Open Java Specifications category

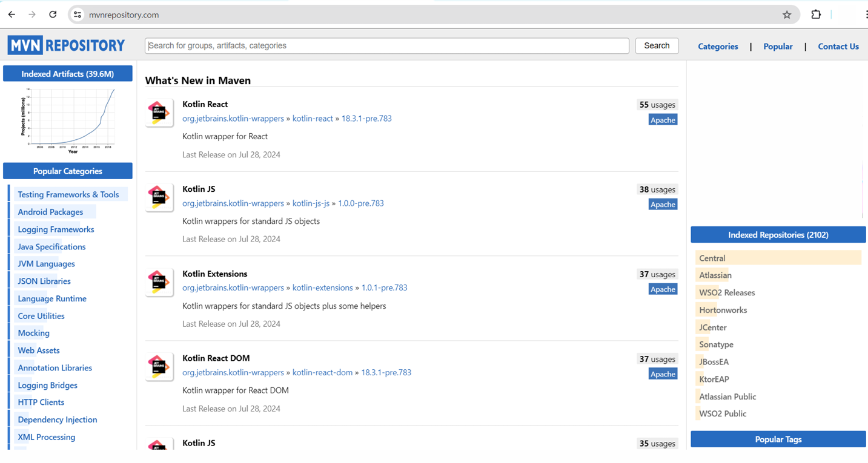point(51,247)
